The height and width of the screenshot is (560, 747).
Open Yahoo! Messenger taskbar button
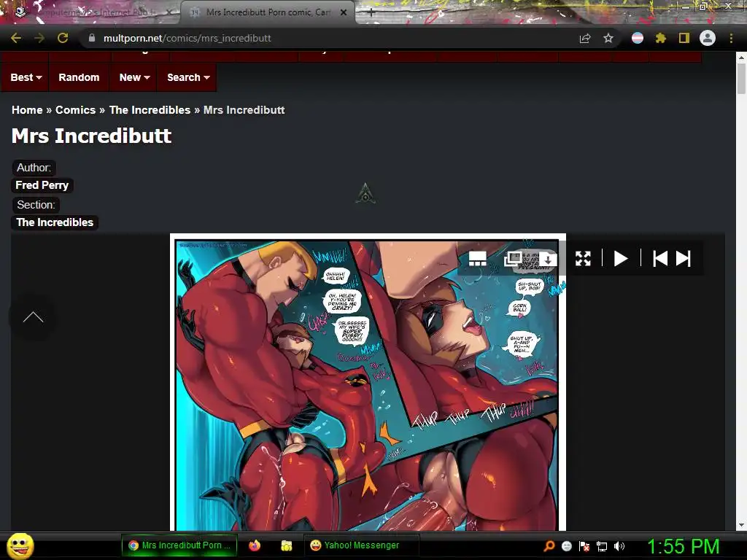[361, 545]
